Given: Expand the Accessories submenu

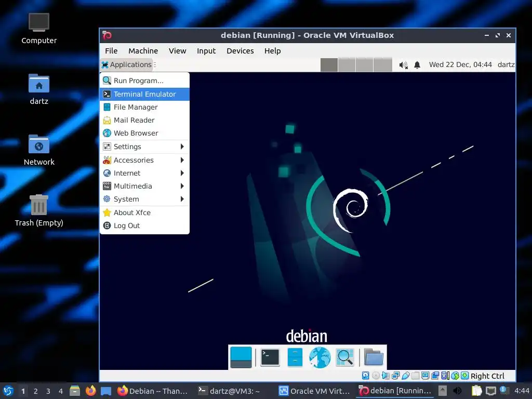Looking at the screenshot, I should click(144, 160).
